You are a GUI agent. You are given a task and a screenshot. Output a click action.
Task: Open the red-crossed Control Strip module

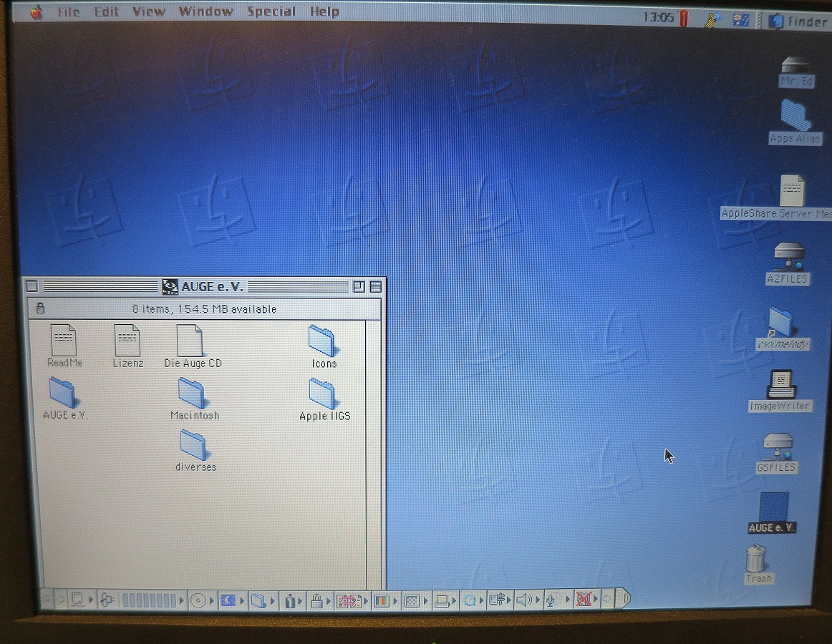click(586, 600)
